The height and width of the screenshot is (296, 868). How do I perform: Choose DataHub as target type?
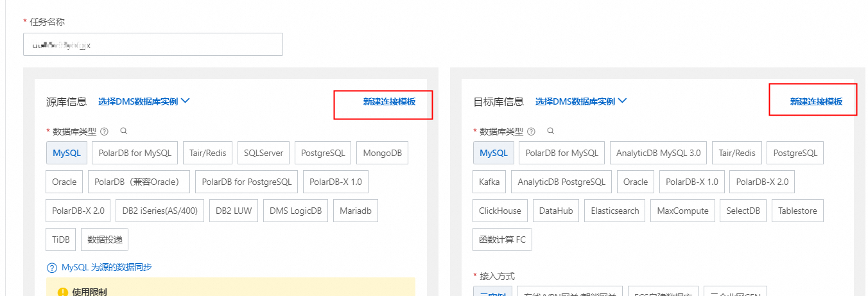[556, 211]
